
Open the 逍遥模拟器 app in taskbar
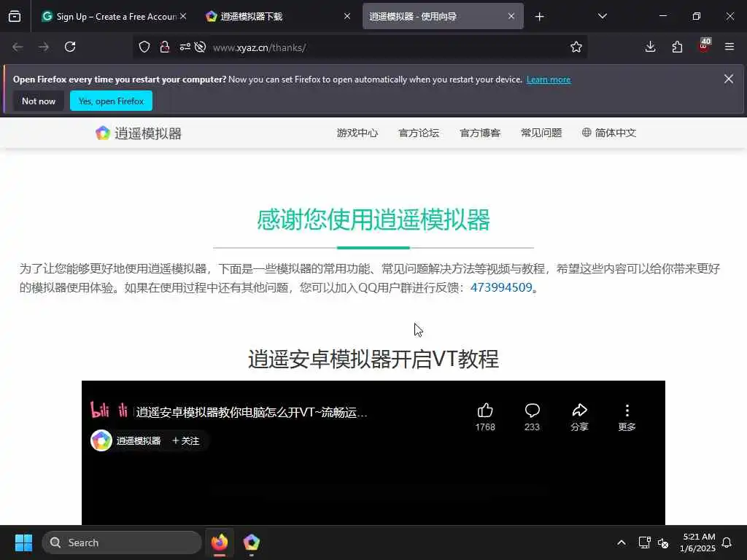click(x=251, y=542)
